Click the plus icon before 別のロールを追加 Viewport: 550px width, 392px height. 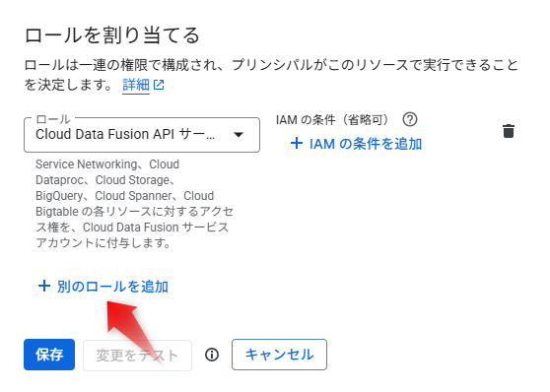pos(44,286)
